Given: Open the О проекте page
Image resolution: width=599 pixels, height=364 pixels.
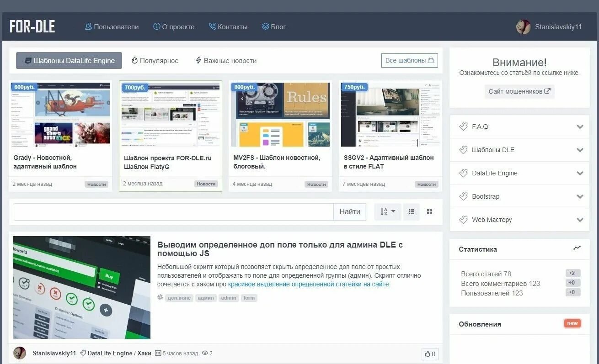Looking at the screenshot, I should [174, 27].
